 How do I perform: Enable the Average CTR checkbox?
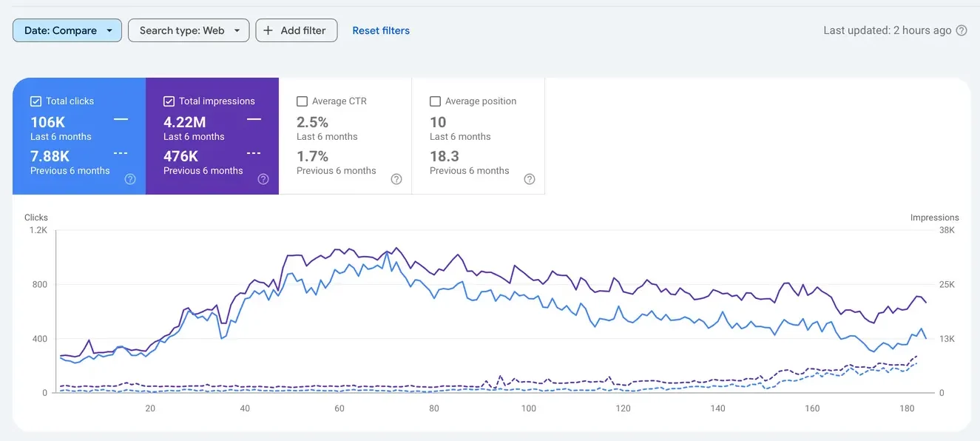pyautogui.click(x=302, y=101)
